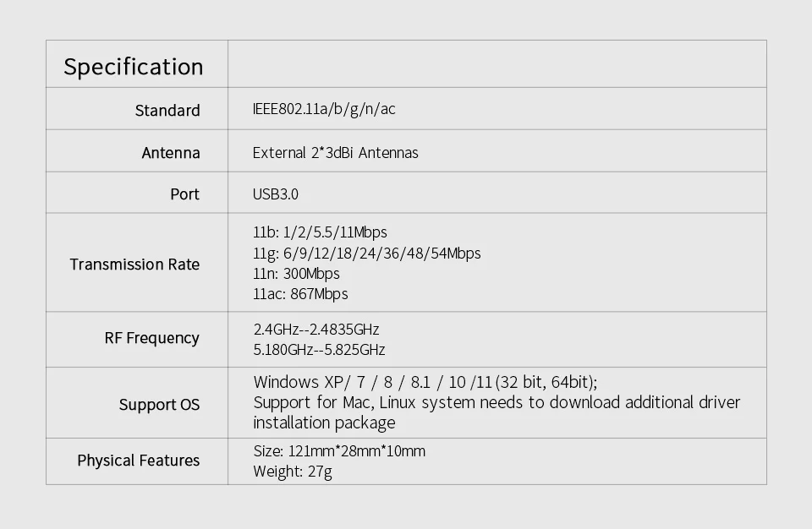Click the Physical Features label
Image resolution: width=812 pixels, height=529 pixels.
pyautogui.click(x=139, y=461)
